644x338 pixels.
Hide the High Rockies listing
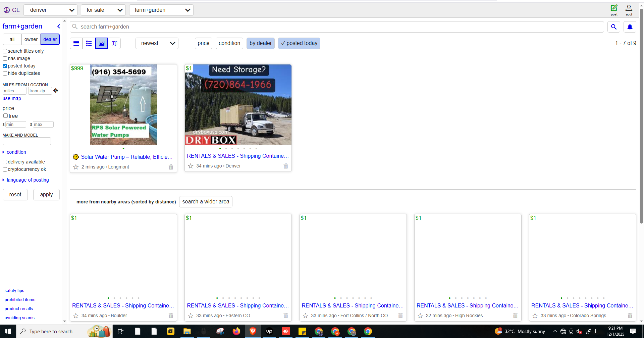click(x=515, y=316)
